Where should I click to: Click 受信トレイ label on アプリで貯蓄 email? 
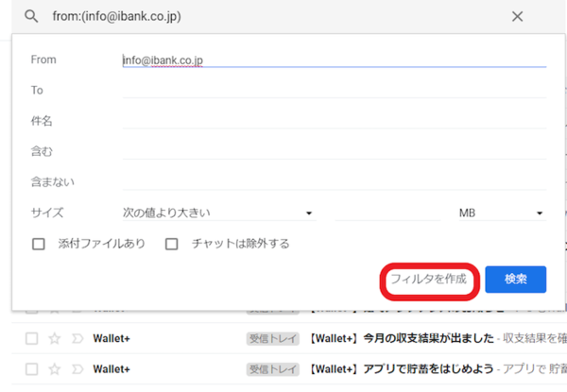(x=273, y=369)
